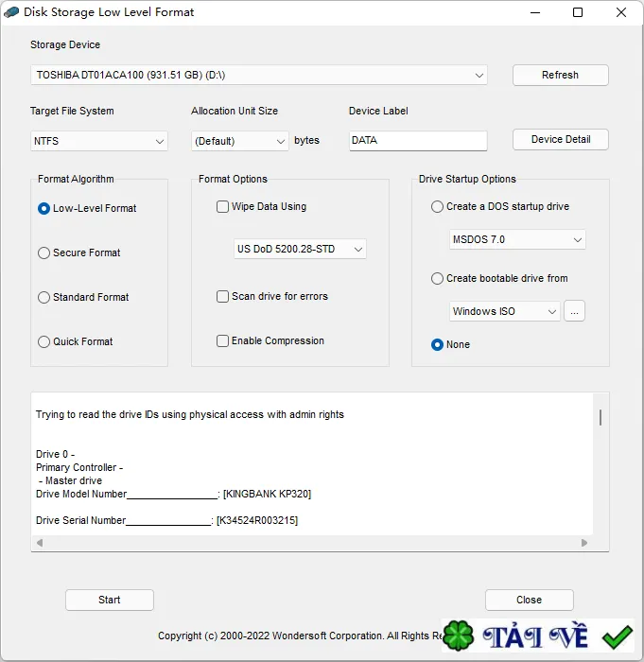Open Device Detail
Image resolution: width=644 pixels, height=662 pixels.
(x=561, y=139)
